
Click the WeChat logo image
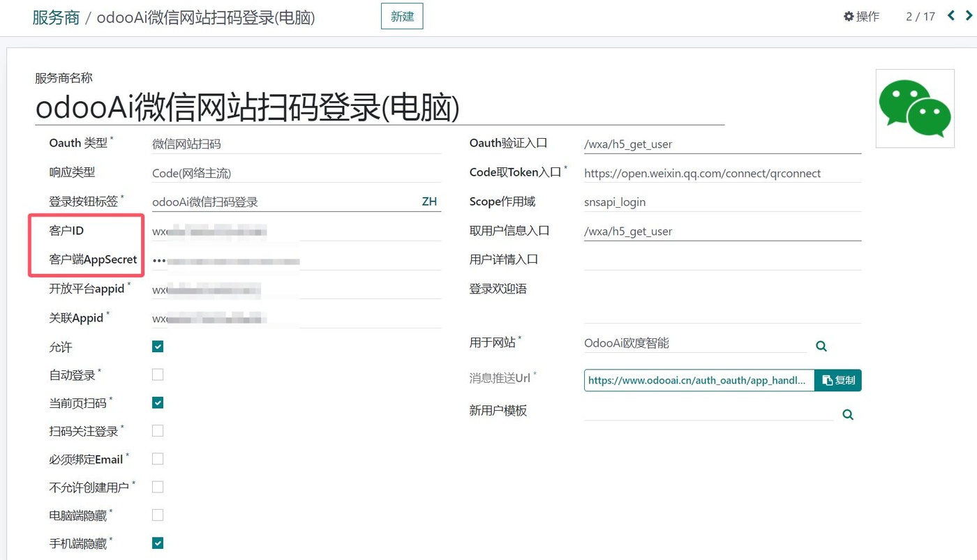(915, 108)
